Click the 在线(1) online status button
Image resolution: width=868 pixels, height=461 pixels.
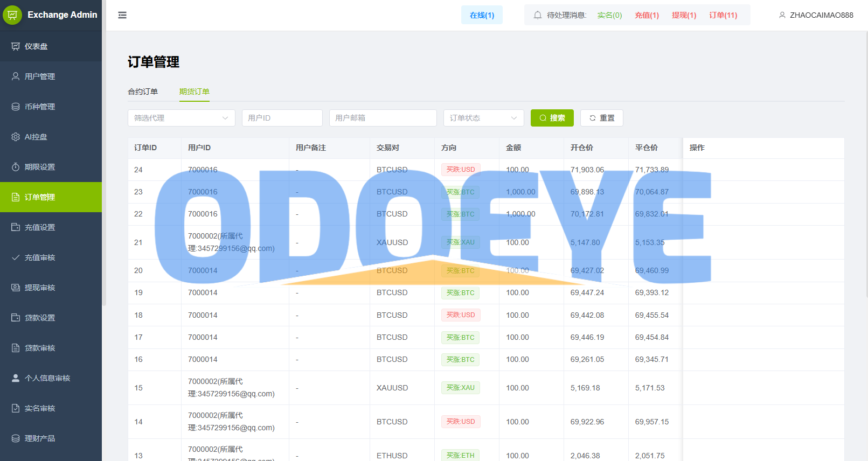pyautogui.click(x=482, y=15)
